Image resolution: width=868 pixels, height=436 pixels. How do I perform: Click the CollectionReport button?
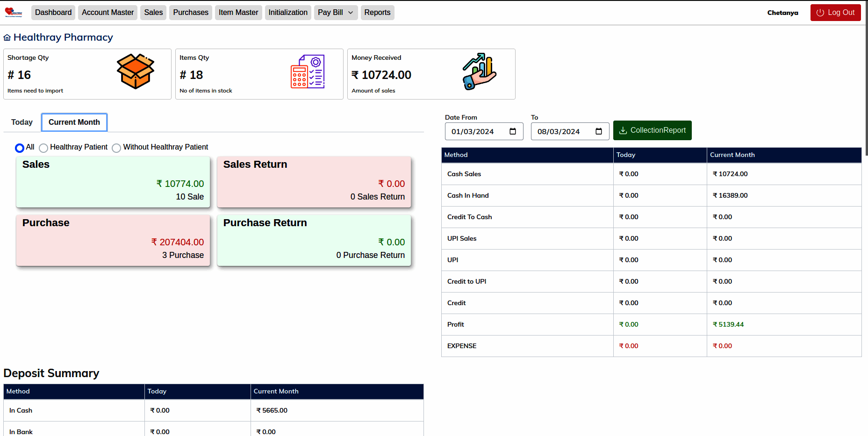click(653, 130)
